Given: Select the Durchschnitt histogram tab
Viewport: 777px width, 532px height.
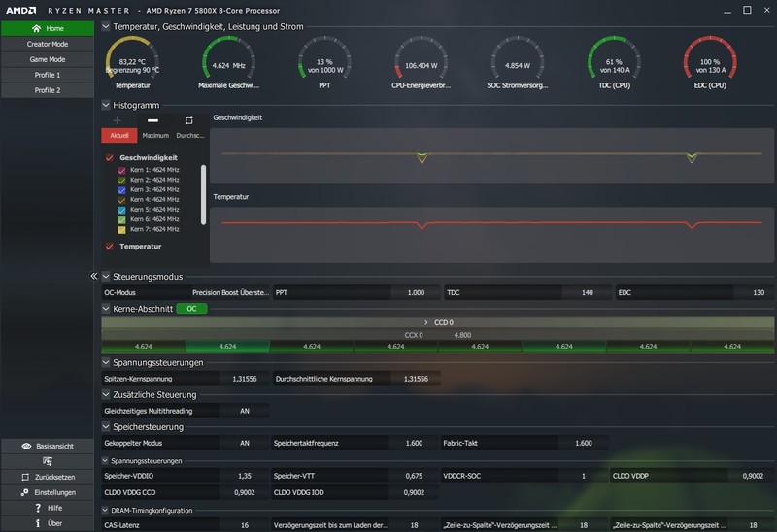Looking at the screenshot, I should point(190,135).
